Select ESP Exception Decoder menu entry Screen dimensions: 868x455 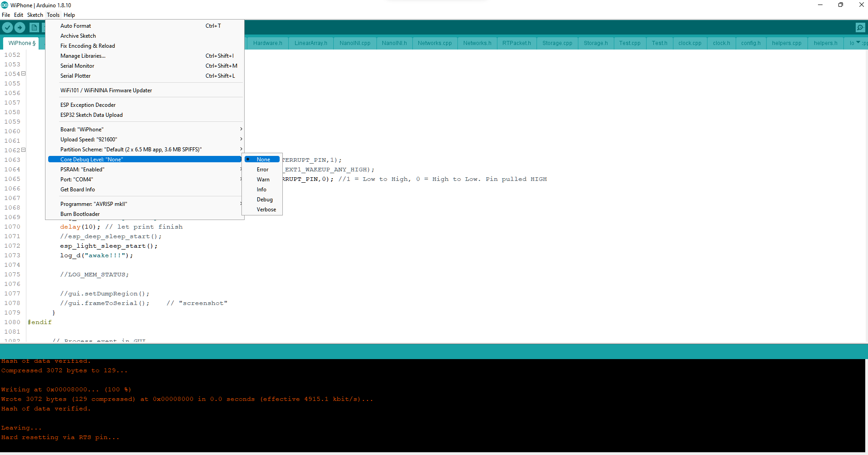[x=88, y=105]
